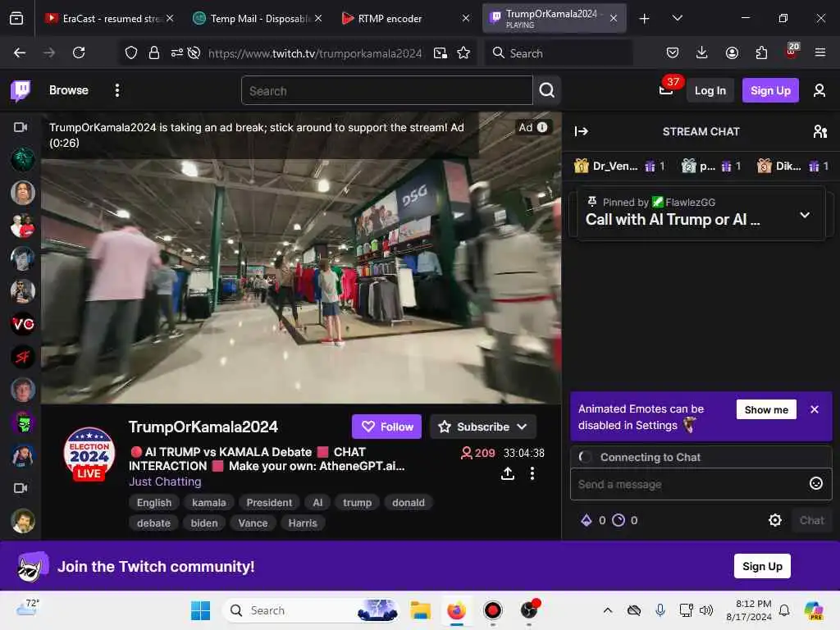
Task: Select the President tag
Action: [x=269, y=503]
